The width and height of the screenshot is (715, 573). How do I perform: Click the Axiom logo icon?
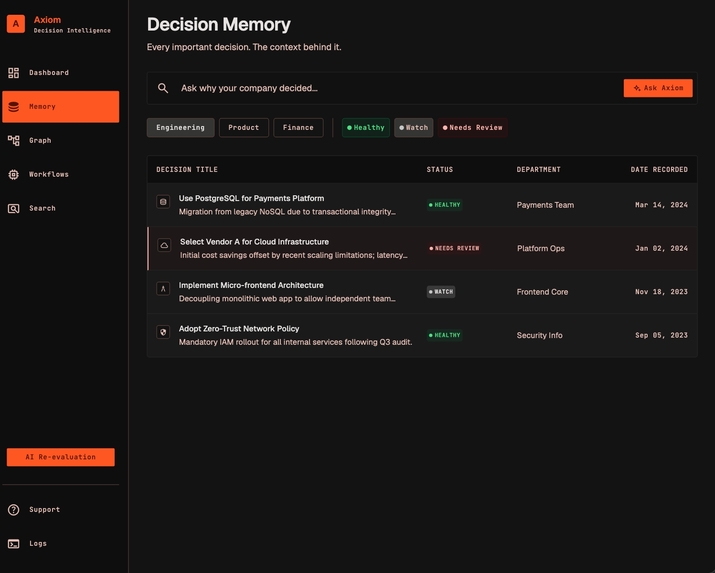coord(16,24)
